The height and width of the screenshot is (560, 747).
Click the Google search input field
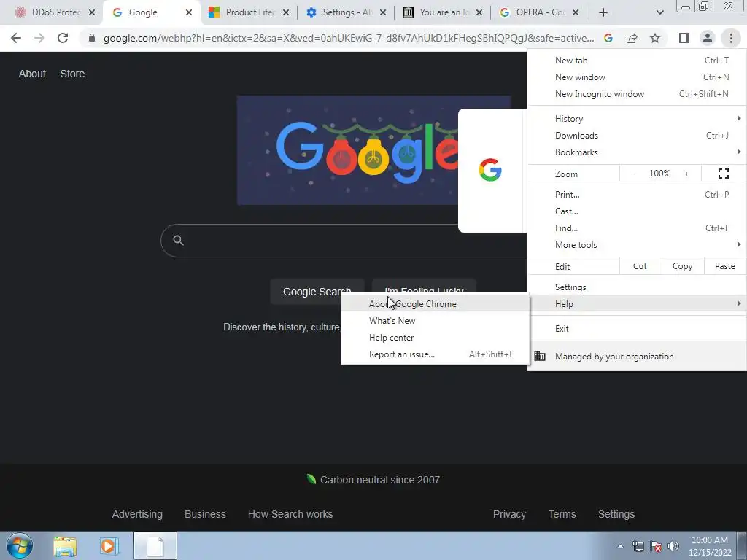point(343,241)
